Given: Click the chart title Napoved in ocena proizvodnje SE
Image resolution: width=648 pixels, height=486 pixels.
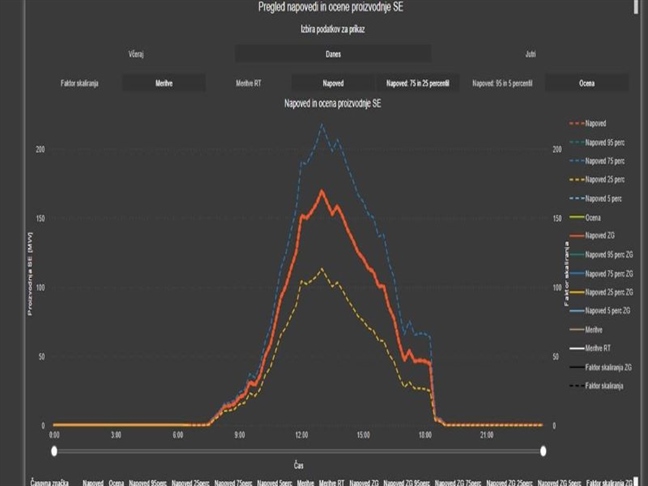Looking at the screenshot, I should click(333, 103).
